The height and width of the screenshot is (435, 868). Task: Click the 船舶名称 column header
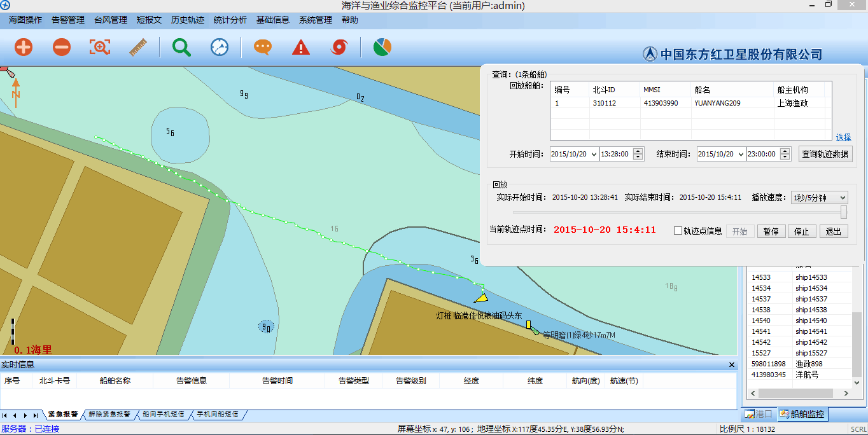pos(115,381)
